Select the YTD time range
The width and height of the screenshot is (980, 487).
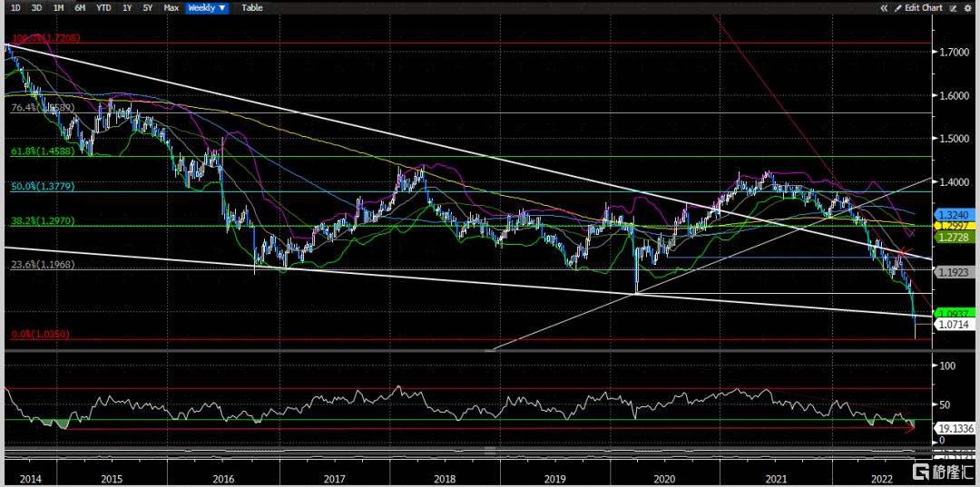point(103,7)
